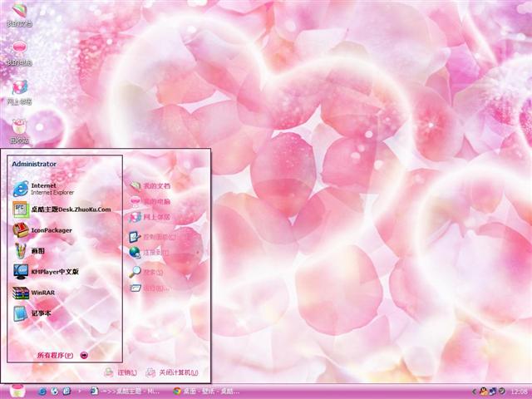The height and width of the screenshot is (399, 532).
Task: Open the 网上邻居 desktop icon
Action: coord(20,92)
